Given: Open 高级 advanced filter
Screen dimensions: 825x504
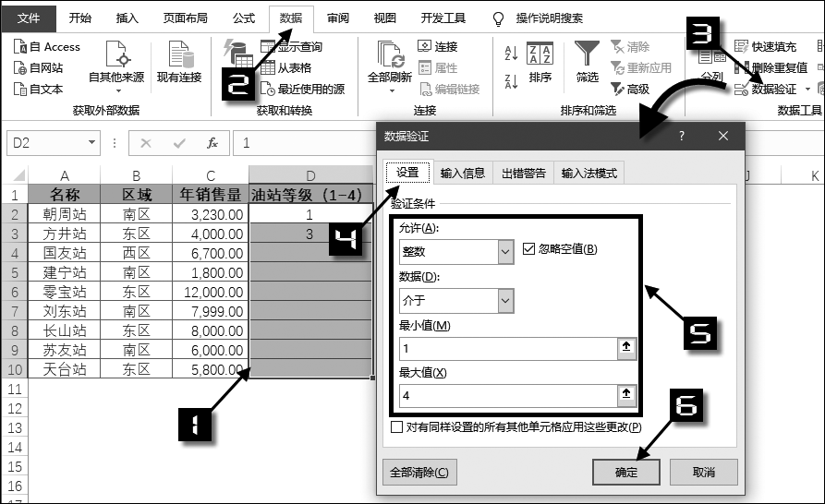Looking at the screenshot, I should [630, 89].
